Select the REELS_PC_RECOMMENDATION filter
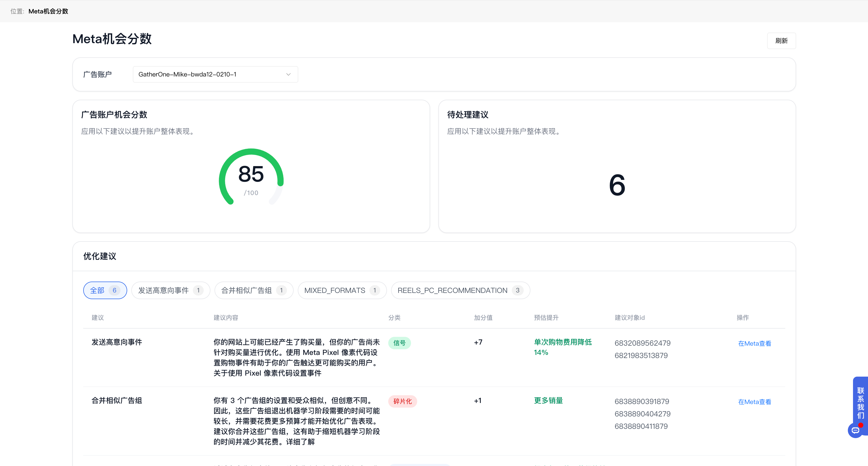Screen dimensions: 868x466 [x=460, y=290]
